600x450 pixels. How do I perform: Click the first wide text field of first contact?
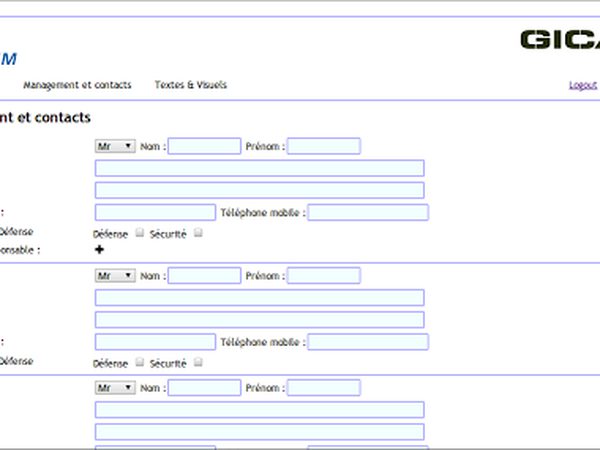tap(259, 168)
